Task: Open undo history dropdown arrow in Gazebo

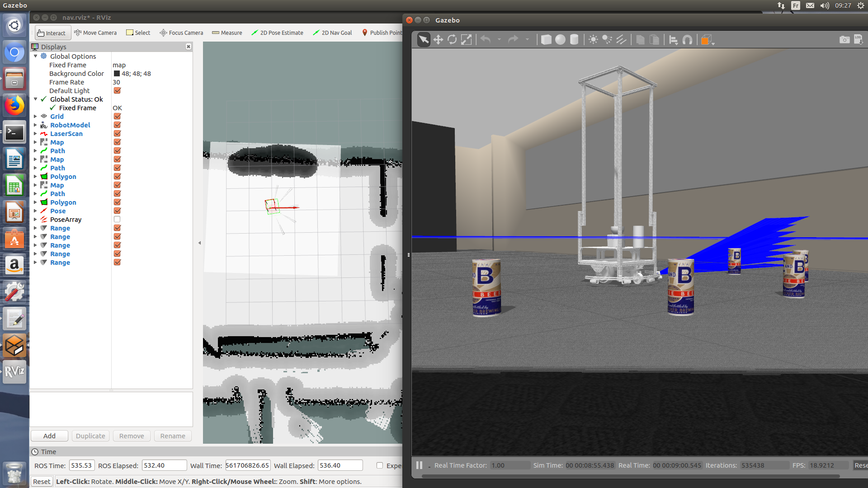Action: point(499,40)
